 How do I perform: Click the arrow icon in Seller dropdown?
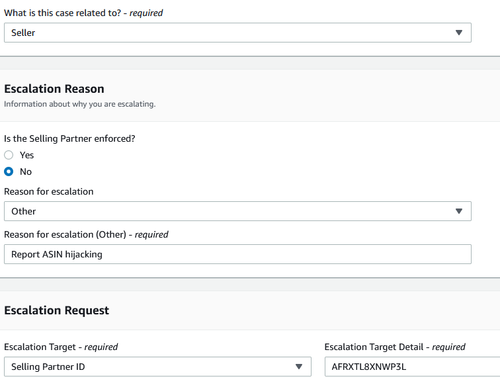tap(459, 33)
